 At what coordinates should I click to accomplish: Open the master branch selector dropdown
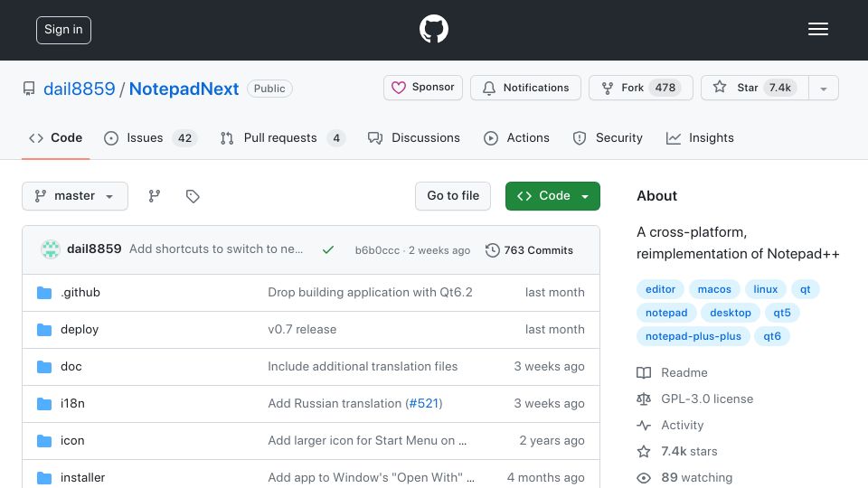(x=75, y=196)
